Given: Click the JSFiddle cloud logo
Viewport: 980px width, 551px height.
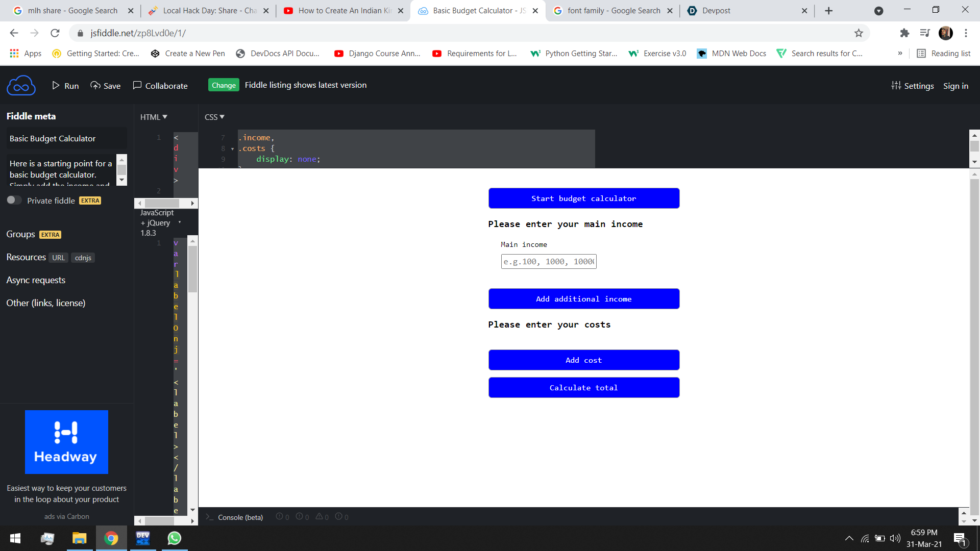Looking at the screenshot, I should 21,86.
